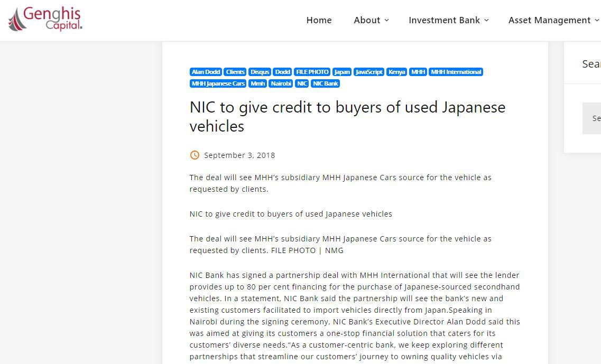Click the standalone 'NIC to give credit' subtitle line
Screen dimensions: 601x364
(291, 214)
